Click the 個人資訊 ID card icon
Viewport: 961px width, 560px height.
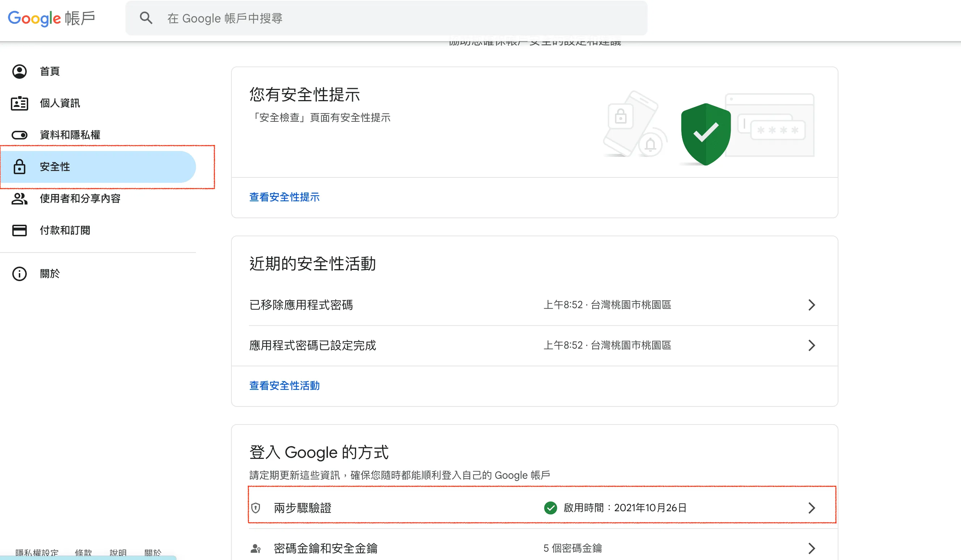20,103
